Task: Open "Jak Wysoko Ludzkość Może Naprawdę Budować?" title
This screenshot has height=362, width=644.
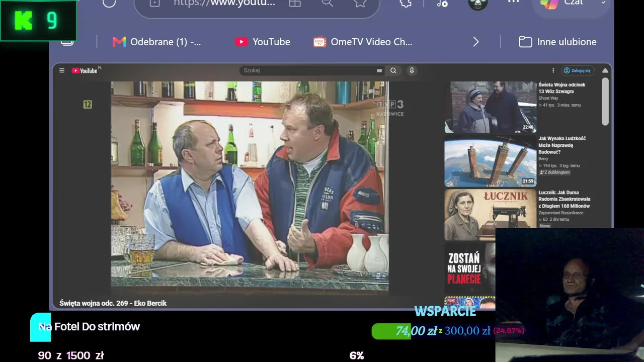Action: click(x=562, y=145)
